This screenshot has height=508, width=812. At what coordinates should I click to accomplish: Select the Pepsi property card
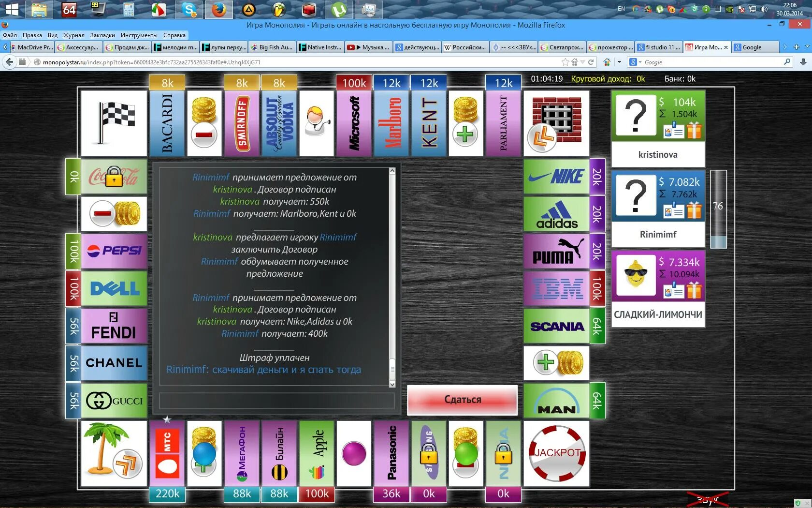click(x=114, y=251)
